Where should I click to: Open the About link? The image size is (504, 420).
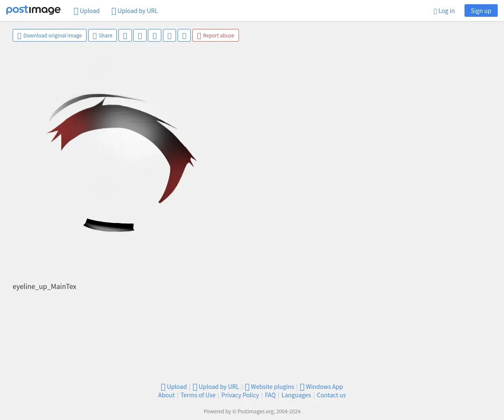coord(166,395)
